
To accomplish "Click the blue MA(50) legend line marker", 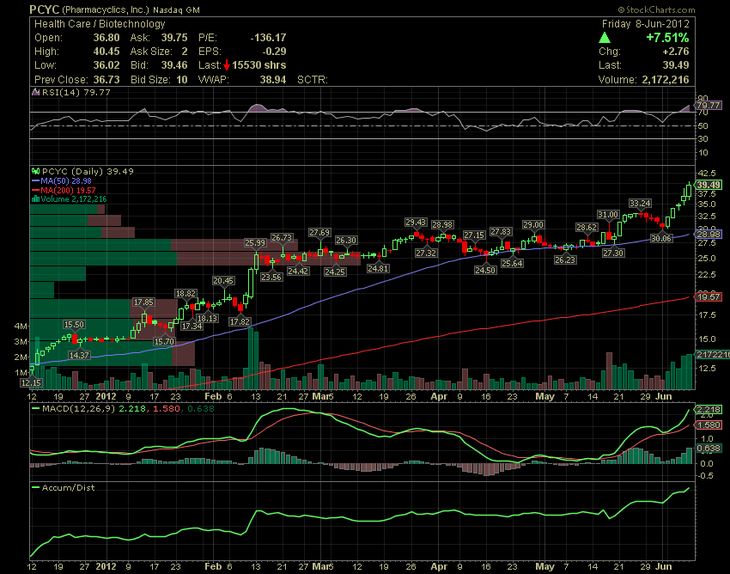I will click(35, 181).
